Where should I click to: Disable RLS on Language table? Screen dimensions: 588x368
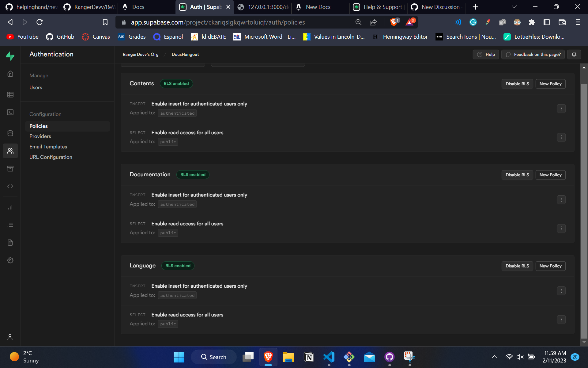[x=517, y=266]
